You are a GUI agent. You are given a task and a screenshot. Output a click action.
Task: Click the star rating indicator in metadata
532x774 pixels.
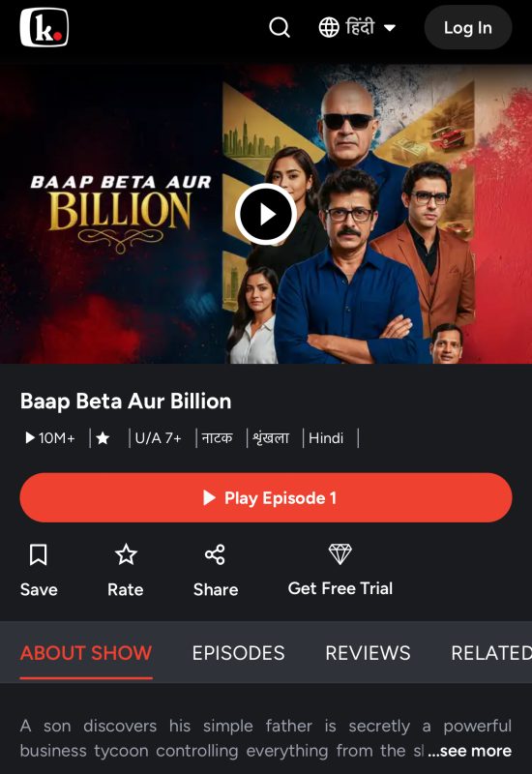coord(103,438)
